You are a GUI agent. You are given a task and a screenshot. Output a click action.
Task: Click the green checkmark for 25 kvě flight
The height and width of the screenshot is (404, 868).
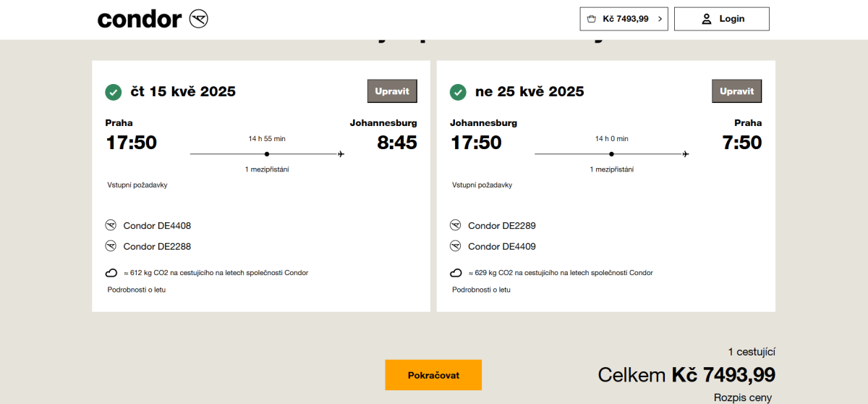[x=458, y=92]
